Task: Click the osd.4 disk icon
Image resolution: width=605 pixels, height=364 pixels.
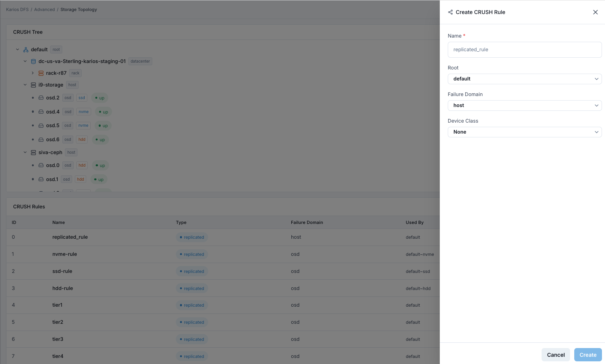Action: pyautogui.click(x=41, y=112)
